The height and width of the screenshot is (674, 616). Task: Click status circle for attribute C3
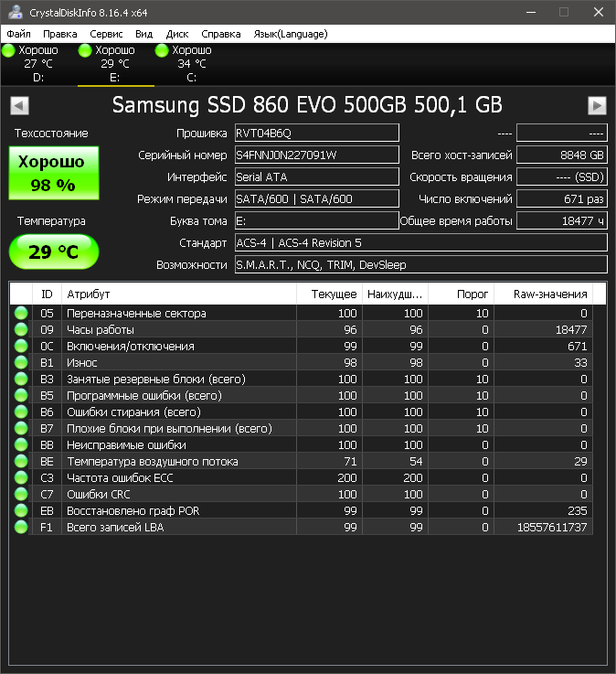pos(21,477)
